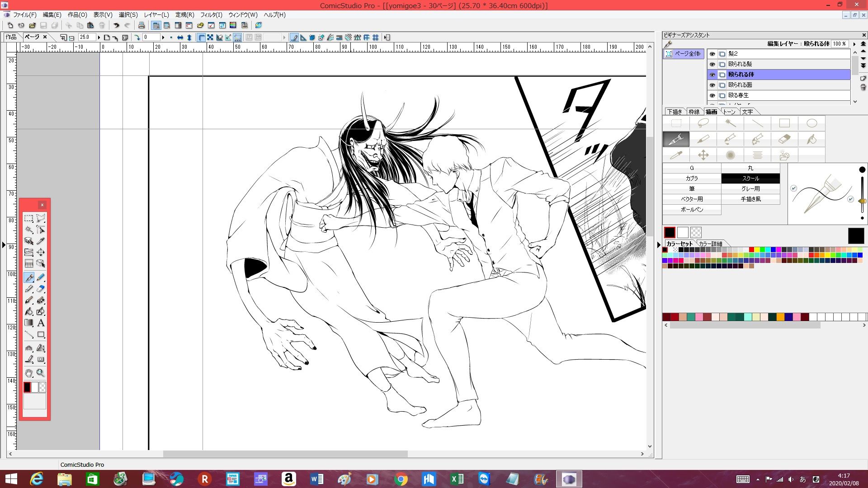
Task: Click the trash icon to delete layer
Action: click(x=863, y=87)
